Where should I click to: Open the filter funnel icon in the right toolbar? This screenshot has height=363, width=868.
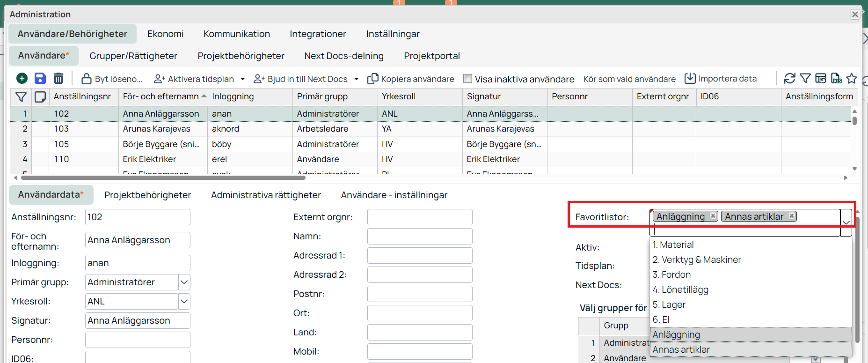pyautogui.click(x=805, y=78)
